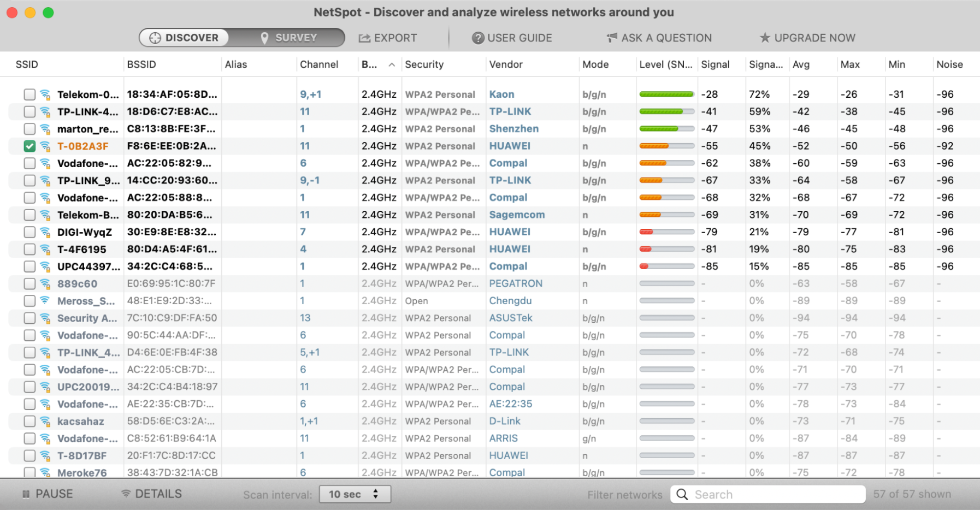Open the User Guide
980x510 pixels.
click(x=512, y=38)
